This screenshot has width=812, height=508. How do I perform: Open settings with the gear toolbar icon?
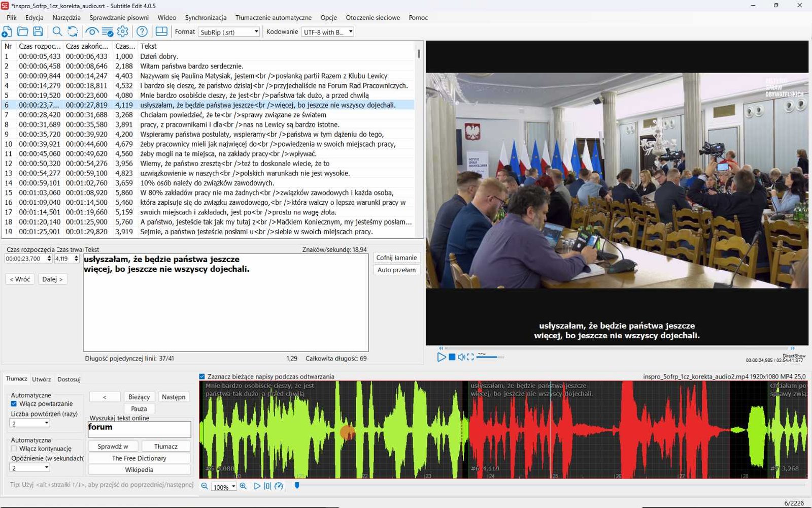click(x=123, y=31)
